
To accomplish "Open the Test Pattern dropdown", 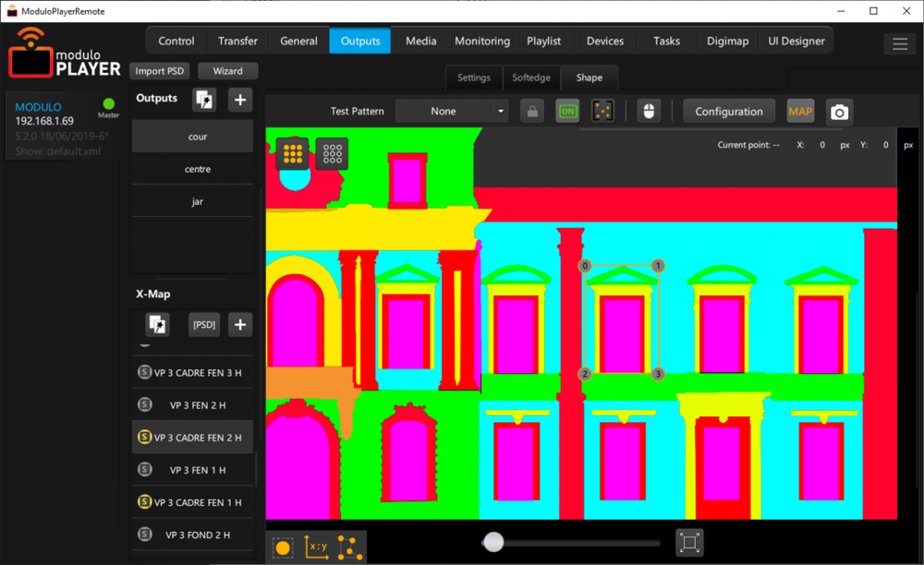I will [452, 110].
